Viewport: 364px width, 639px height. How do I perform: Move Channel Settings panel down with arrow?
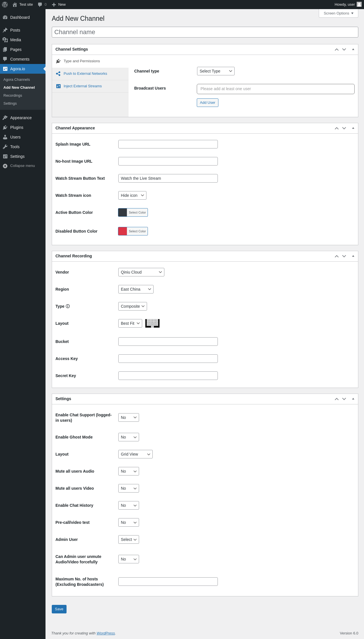tap(344, 49)
